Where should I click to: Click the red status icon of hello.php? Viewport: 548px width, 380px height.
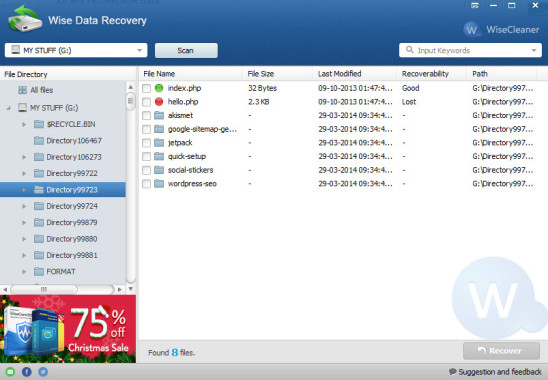[159, 102]
